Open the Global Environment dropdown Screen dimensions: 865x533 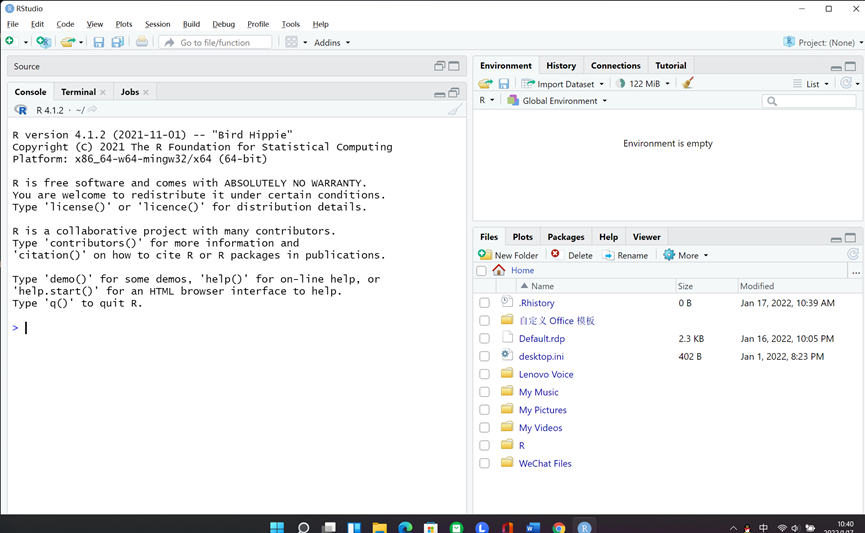(557, 101)
